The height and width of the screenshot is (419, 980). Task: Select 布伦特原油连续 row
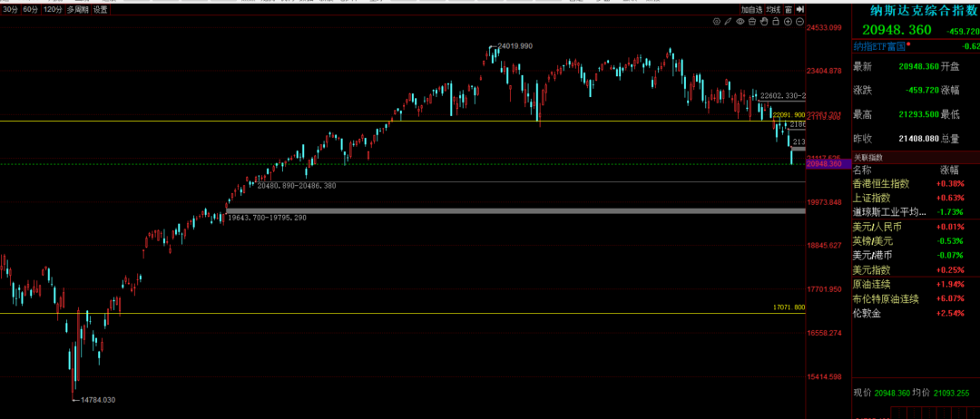click(x=916, y=298)
